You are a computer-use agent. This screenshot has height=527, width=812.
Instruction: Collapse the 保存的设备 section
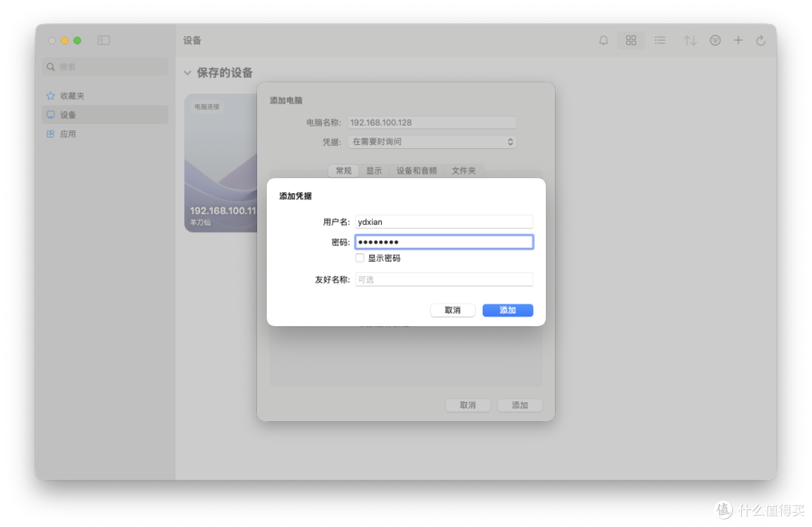[x=187, y=73]
